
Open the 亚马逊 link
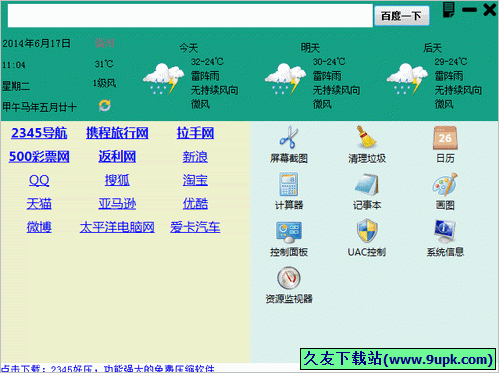point(117,204)
